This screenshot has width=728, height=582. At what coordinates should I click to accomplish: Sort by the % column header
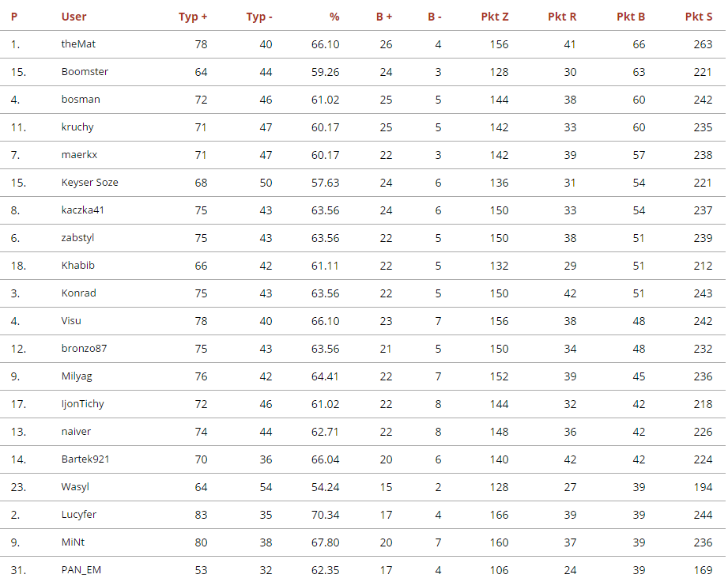point(334,17)
